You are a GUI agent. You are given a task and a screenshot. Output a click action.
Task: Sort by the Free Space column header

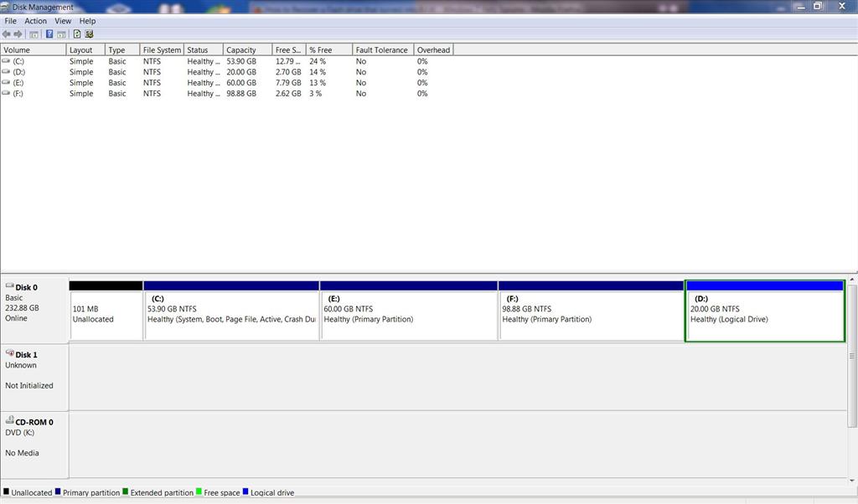click(289, 49)
